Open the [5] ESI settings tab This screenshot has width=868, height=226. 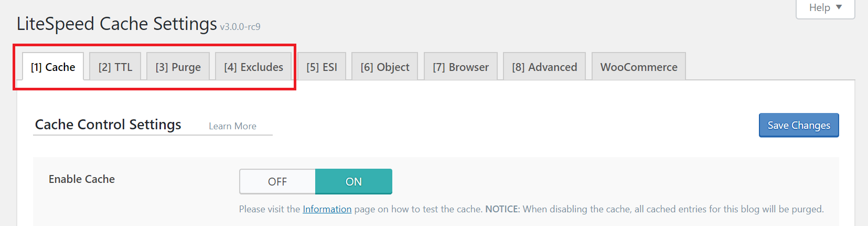pos(322,67)
